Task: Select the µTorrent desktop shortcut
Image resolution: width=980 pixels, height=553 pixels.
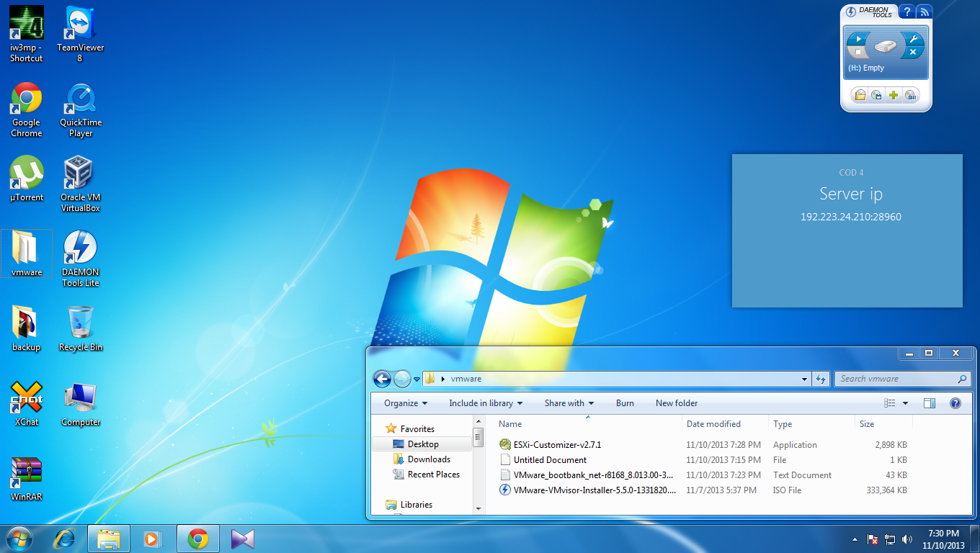Action: [27, 179]
